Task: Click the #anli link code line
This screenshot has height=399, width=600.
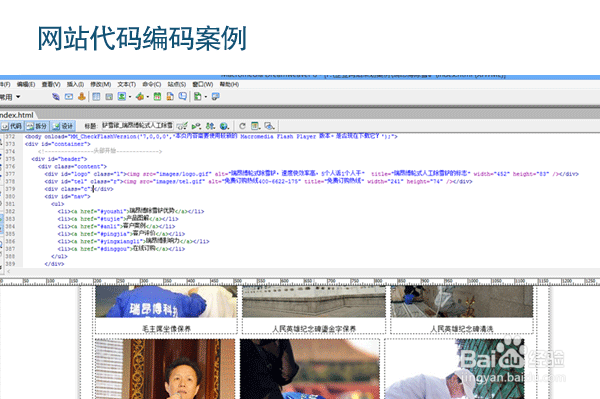Action: coord(116,226)
